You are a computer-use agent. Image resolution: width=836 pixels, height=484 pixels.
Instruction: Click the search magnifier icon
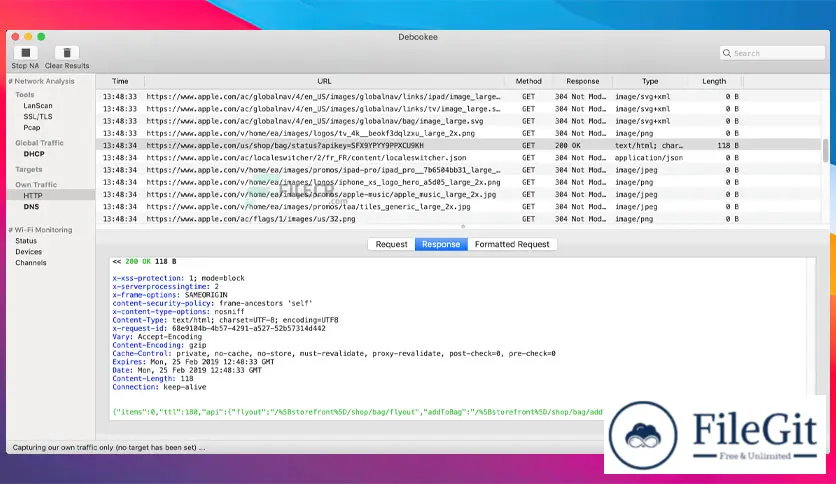727,53
